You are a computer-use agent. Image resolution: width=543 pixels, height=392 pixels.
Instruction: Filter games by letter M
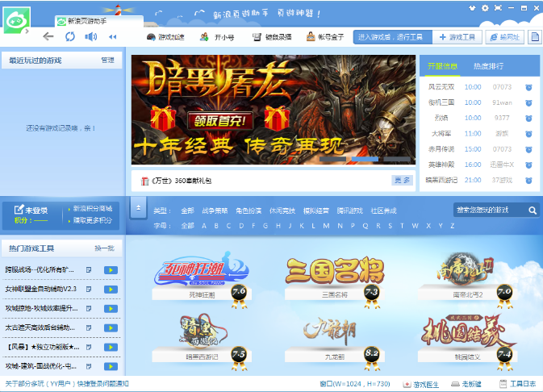[x=326, y=226]
